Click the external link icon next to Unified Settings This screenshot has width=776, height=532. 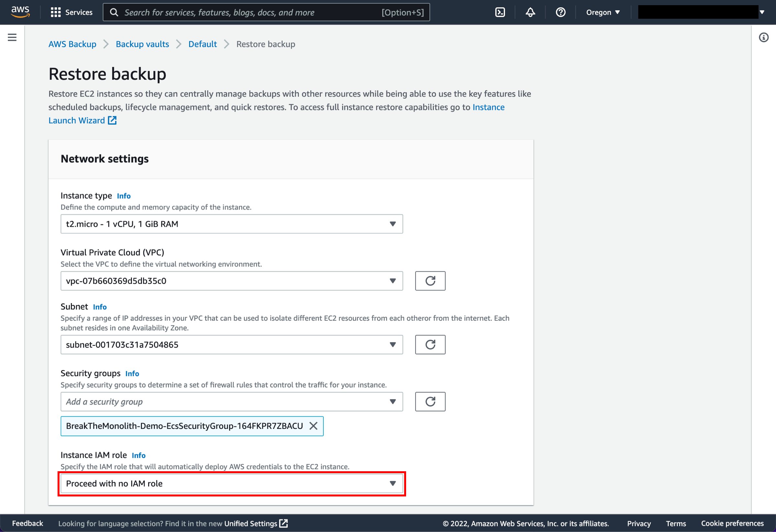coord(284,523)
